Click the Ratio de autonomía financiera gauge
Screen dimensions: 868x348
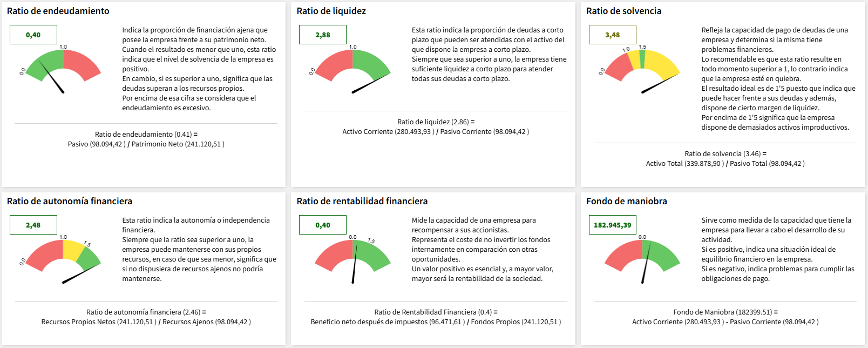tap(63, 257)
